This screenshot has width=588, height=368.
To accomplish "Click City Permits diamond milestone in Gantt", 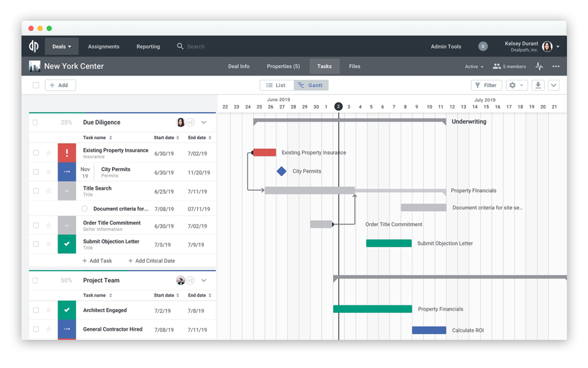I will [x=281, y=171].
